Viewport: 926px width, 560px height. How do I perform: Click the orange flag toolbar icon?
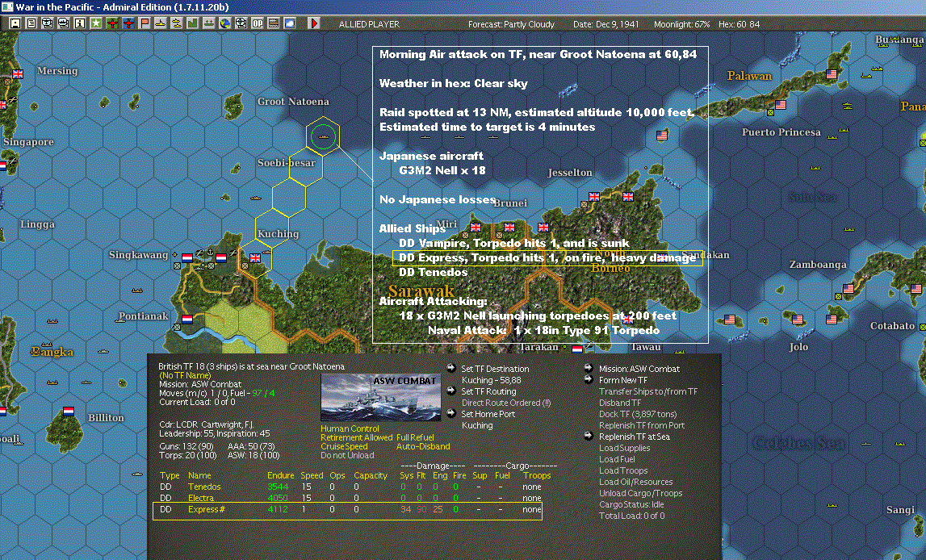click(145, 23)
